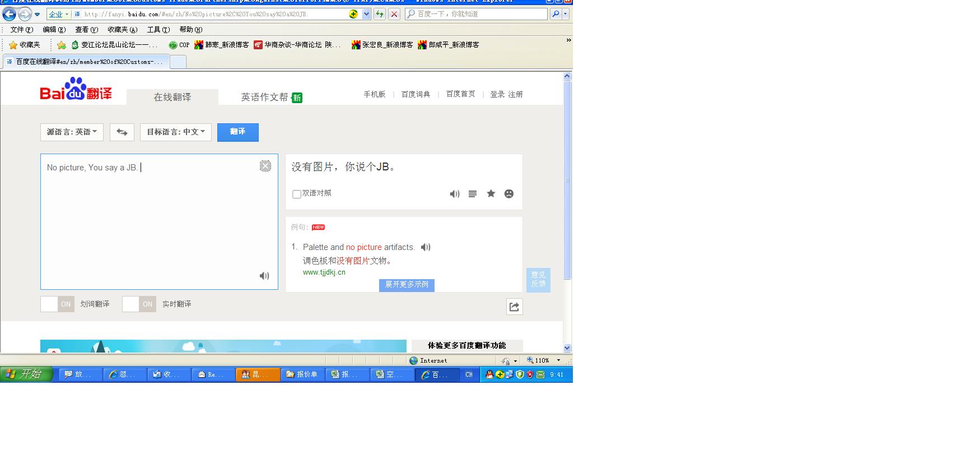980x454 pixels.
Task: Toggle the 实时翻译 switch
Action: [139, 304]
